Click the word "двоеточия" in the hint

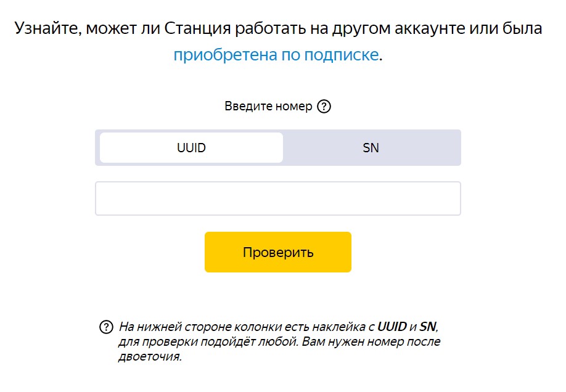point(149,357)
